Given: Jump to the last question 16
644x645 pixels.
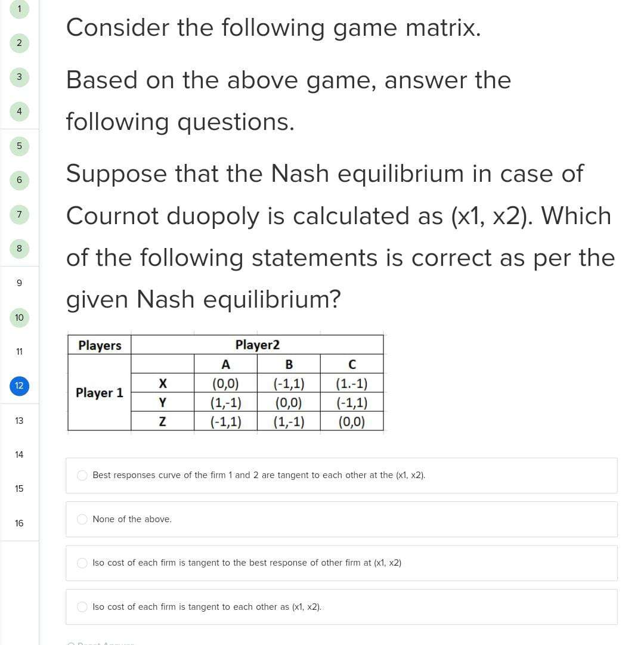Looking at the screenshot, I should pyautogui.click(x=19, y=523).
